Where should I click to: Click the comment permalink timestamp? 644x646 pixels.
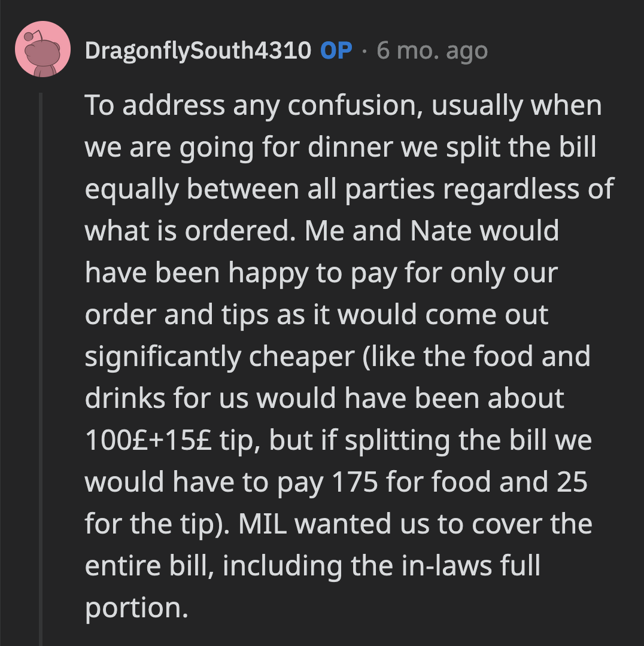click(x=430, y=51)
